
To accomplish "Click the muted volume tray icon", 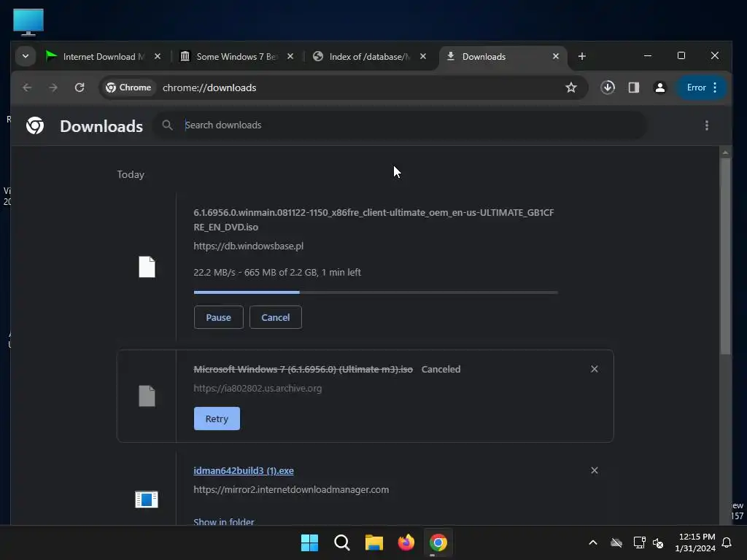I will pyautogui.click(x=658, y=542).
